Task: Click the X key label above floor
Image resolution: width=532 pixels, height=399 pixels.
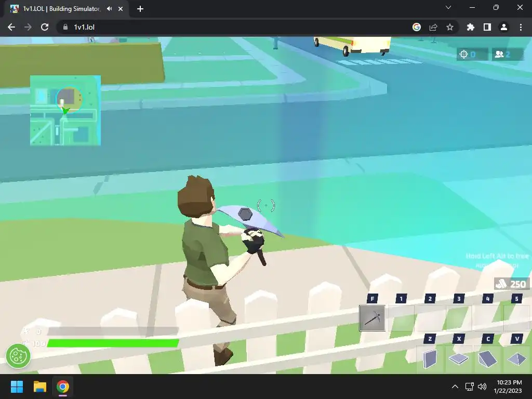Action: click(459, 339)
